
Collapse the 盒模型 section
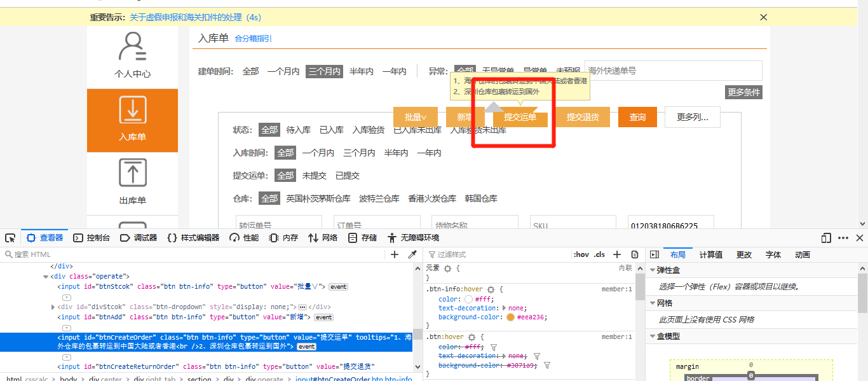[x=653, y=336]
